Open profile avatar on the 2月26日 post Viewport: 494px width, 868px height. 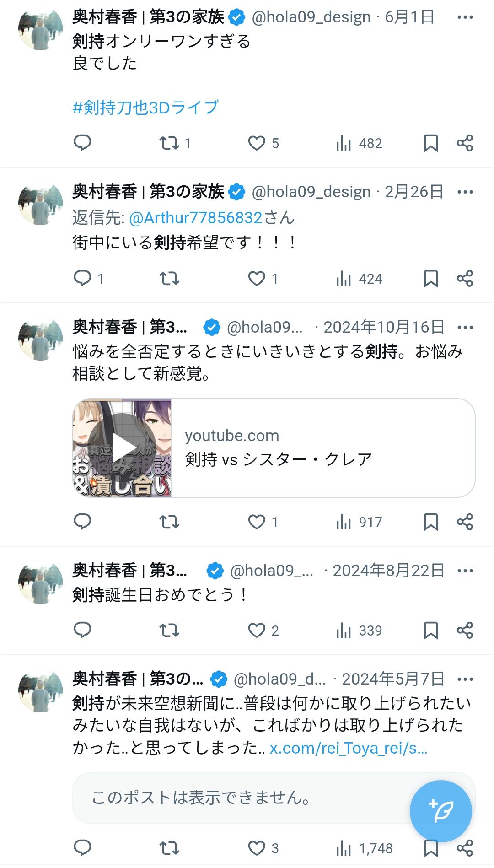(40, 204)
